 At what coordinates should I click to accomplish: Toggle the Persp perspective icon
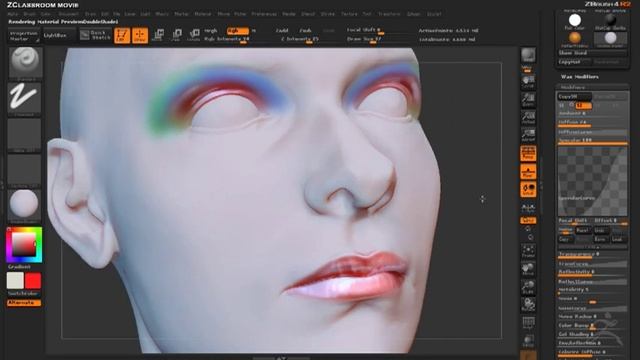click(x=528, y=153)
